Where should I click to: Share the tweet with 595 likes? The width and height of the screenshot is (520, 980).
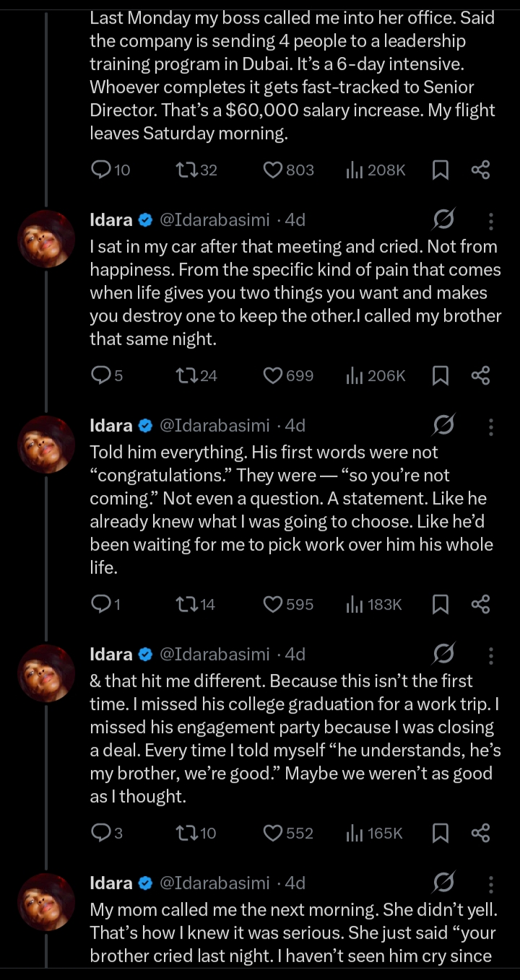[481, 604]
